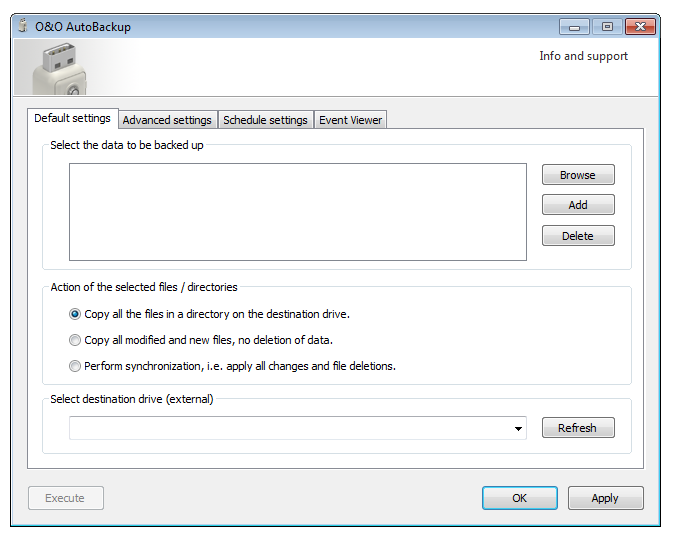Click inside the backup data list box

tap(298, 212)
